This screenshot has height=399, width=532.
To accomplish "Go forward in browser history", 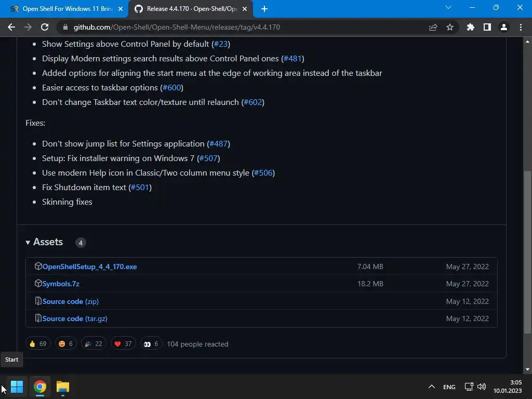I will tap(28, 27).
